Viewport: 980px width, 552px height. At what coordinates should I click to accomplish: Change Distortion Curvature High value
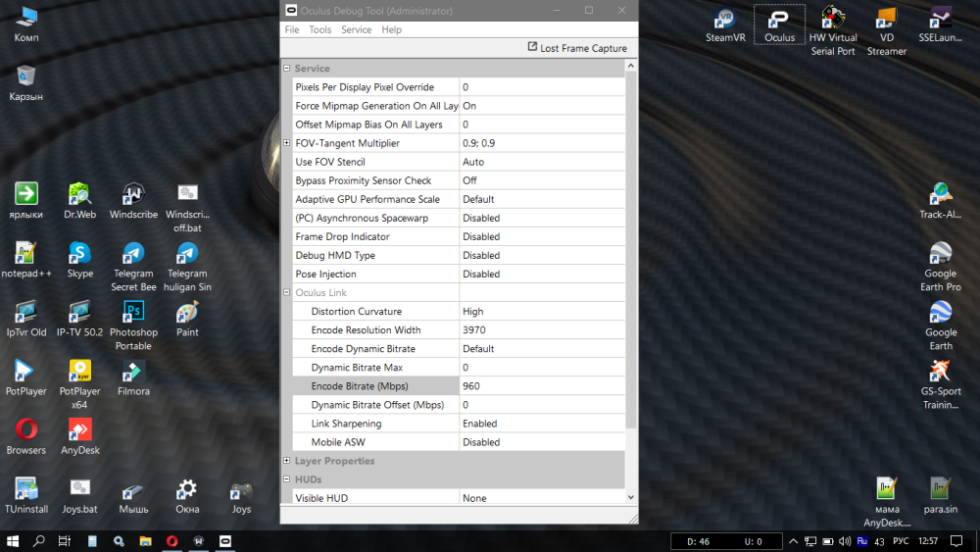[542, 312]
